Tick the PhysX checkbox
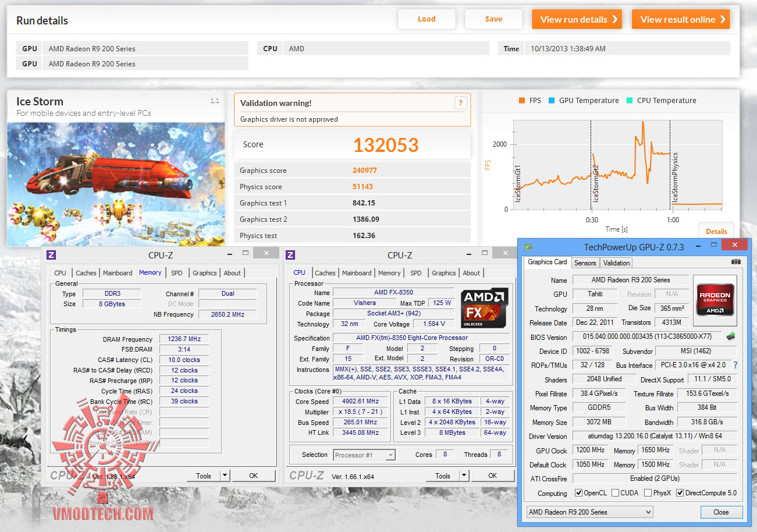Image resolution: width=757 pixels, height=532 pixels. (648, 493)
